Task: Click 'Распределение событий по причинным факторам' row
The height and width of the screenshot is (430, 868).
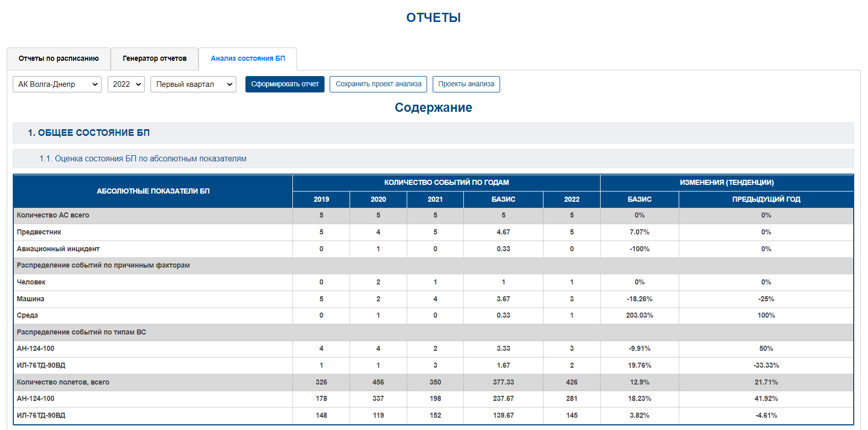Action: tap(433, 266)
